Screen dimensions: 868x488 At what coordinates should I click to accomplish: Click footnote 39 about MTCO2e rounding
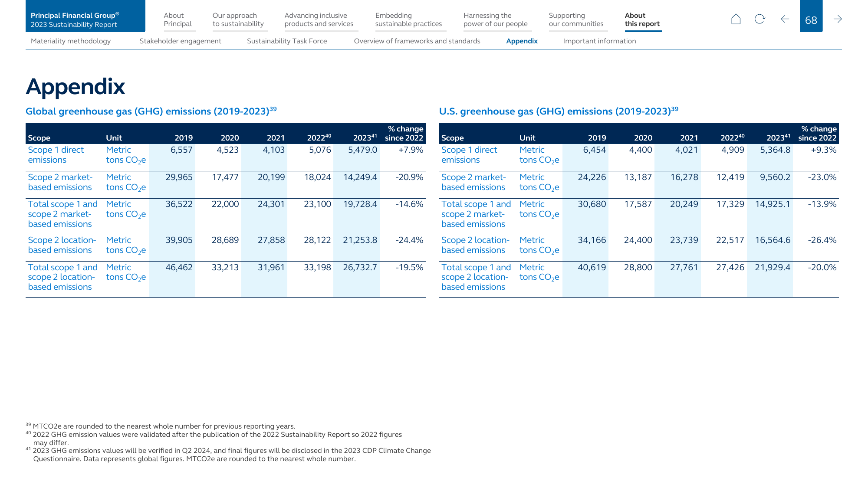pyautogui.click(x=161, y=426)
